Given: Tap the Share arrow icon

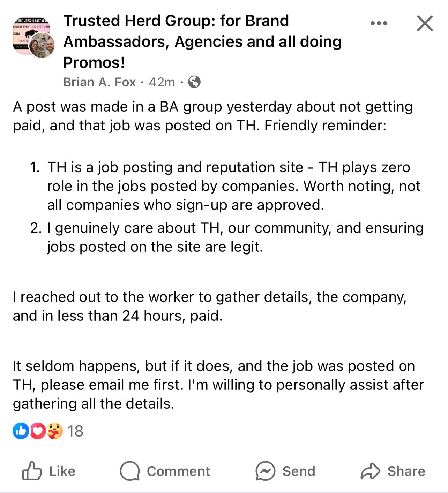Looking at the screenshot, I should click(x=370, y=471).
